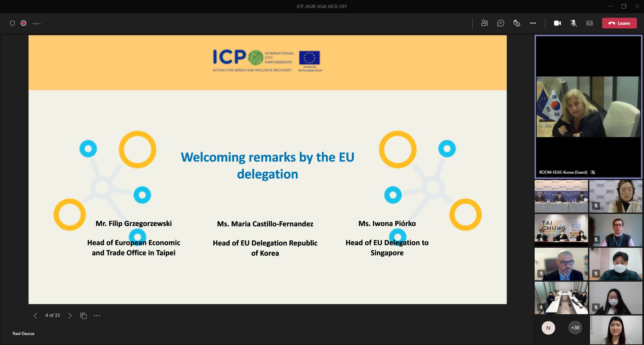Open the participants panel icon
Viewport: 644px width, 345px height.
[x=484, y=23]
